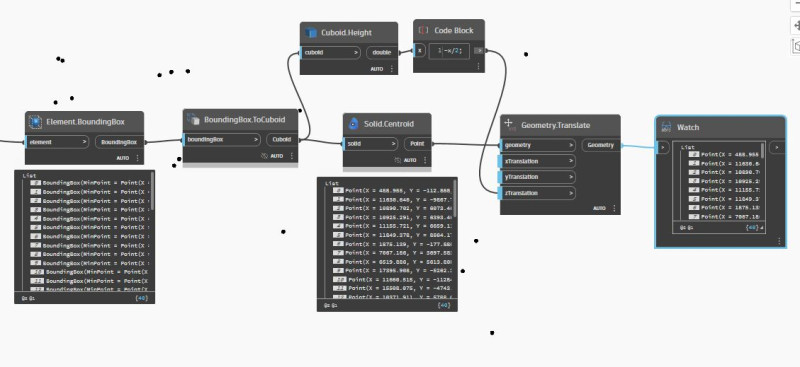Click the pan icon in canvas corner
The height and width of the screenshot is (367, 800).
pos(796,25)
